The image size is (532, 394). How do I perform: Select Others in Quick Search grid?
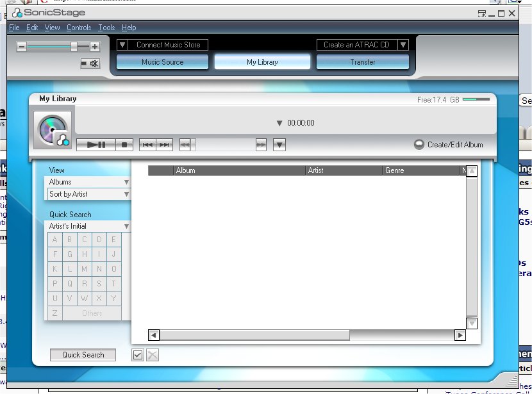(x=92, y=313)
